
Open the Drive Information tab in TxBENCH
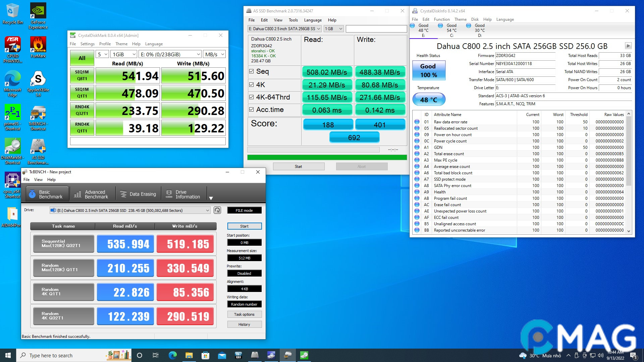[x=183, y=194]
